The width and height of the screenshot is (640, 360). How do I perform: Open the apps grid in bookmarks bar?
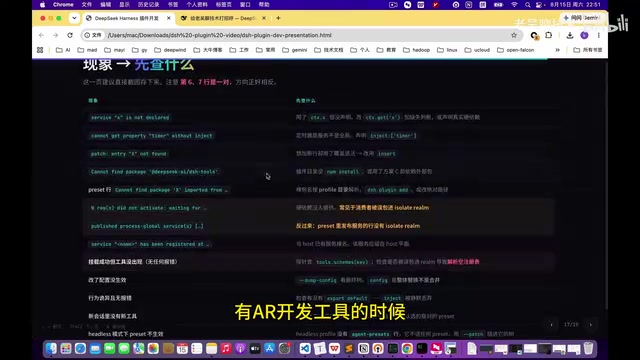[x=40, y=50]
